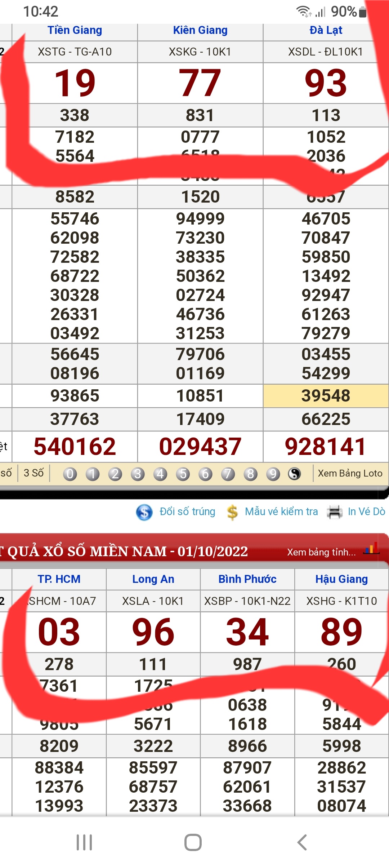Click the blue dollar exchange icon

tap(144, 512)
